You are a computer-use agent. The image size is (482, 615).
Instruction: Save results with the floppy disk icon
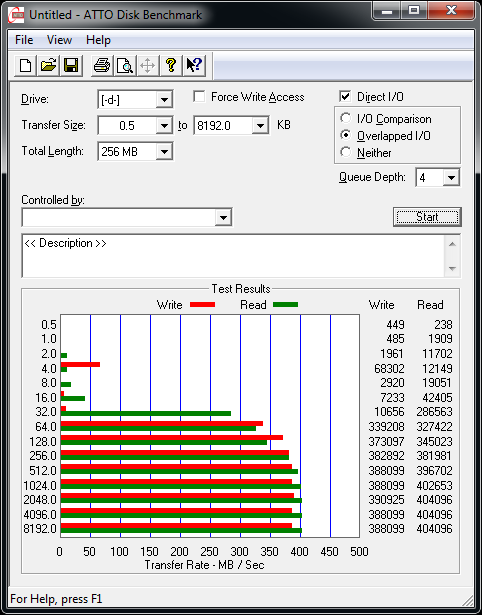tap(71, 65)
